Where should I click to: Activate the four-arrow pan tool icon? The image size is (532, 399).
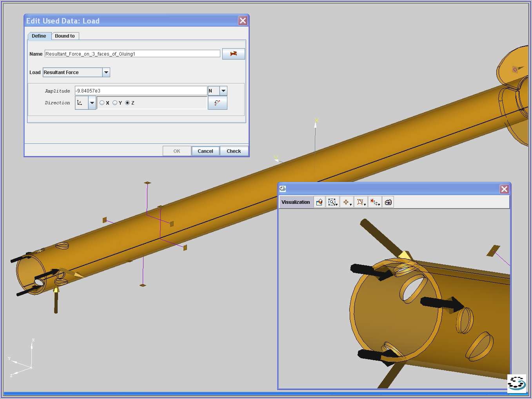click(x=347, y=202)
